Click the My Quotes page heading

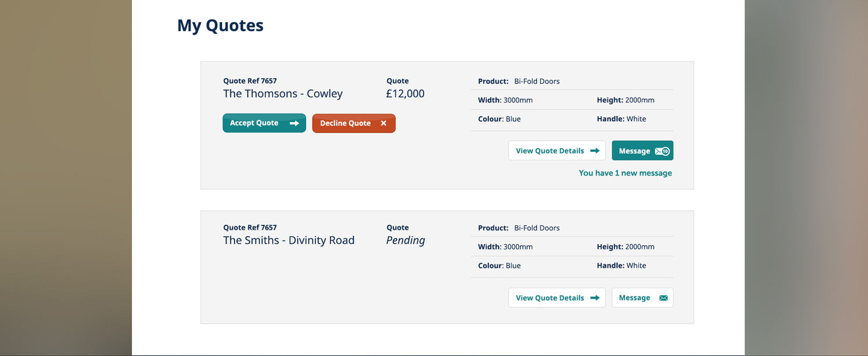(220, 25)
